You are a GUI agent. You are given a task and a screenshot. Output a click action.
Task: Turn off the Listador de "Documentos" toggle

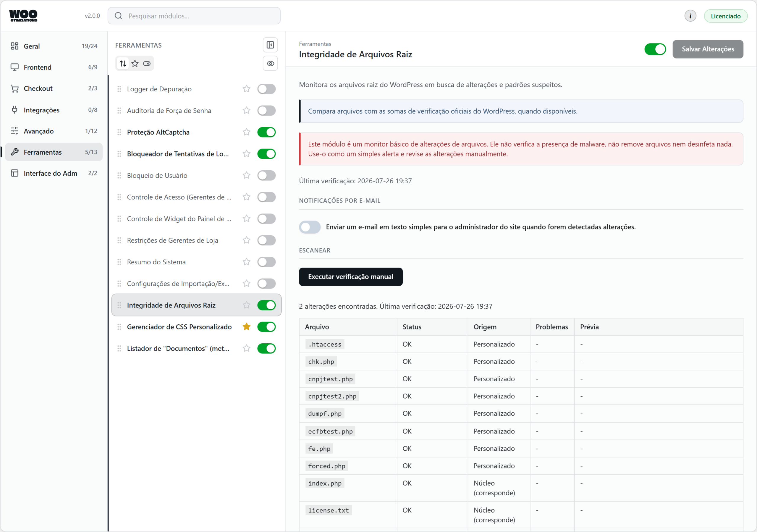coord(266,348)
